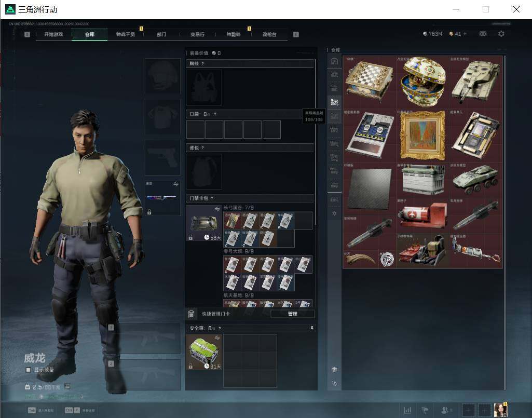Expand the 胸挂 chest rig section
Image resolution: width=532 pixels, height=418 pixels.
coord(250,63)
